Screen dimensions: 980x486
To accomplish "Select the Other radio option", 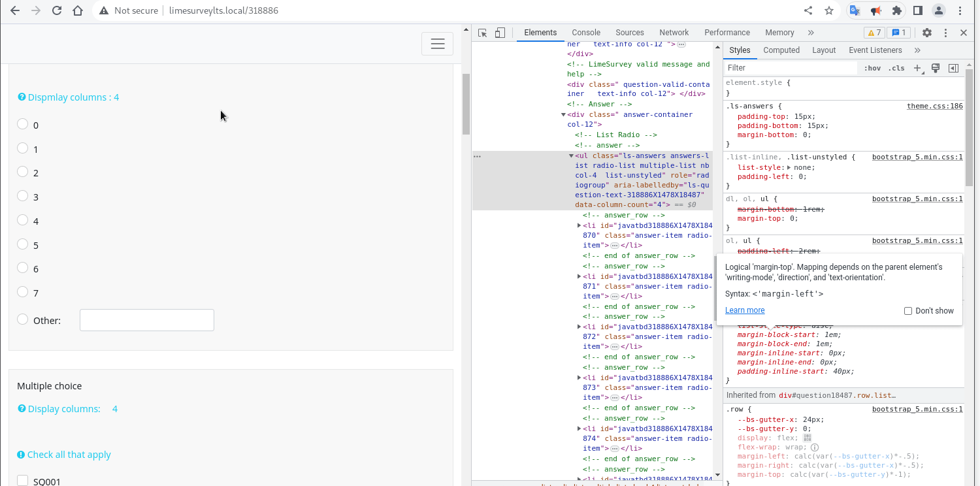I will pyautogui.click(x=23, y=319).
